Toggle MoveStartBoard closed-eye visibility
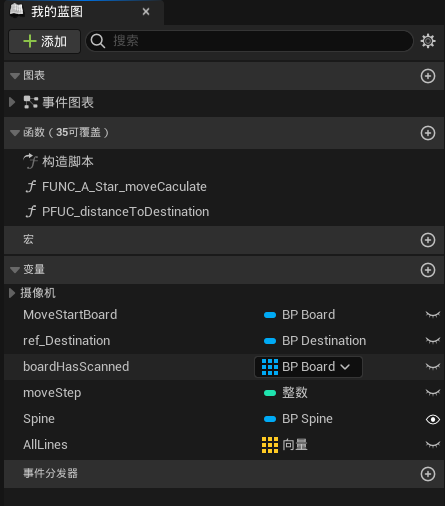 tap(433, 315)
